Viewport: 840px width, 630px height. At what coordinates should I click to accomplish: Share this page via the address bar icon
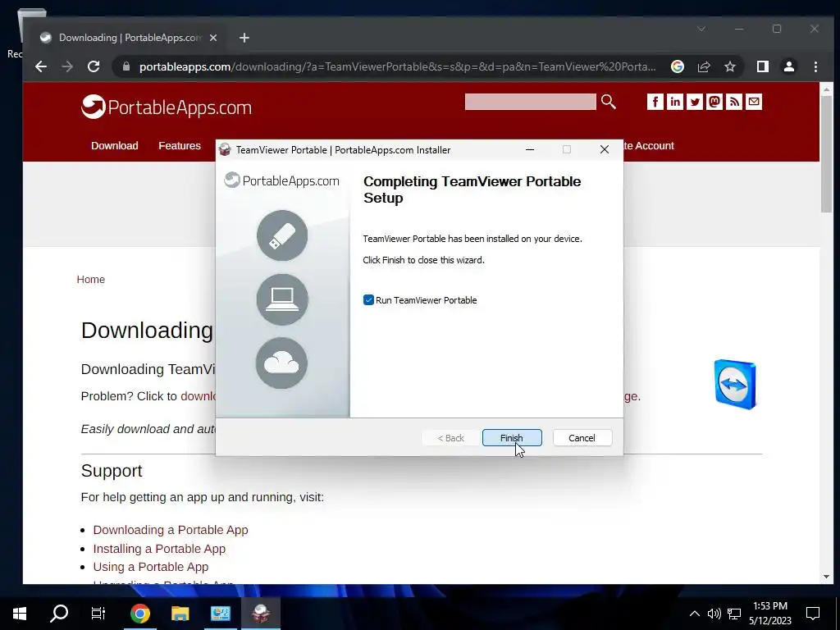703,66
